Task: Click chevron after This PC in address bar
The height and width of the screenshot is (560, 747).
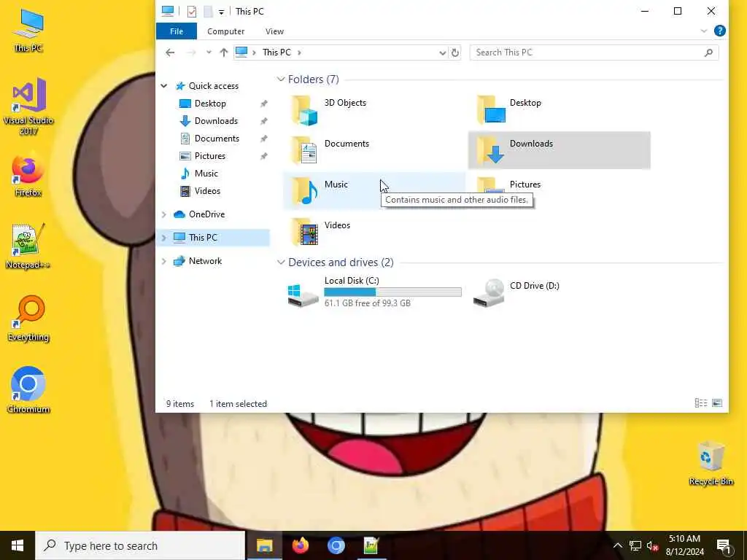Action: [299, 52]
